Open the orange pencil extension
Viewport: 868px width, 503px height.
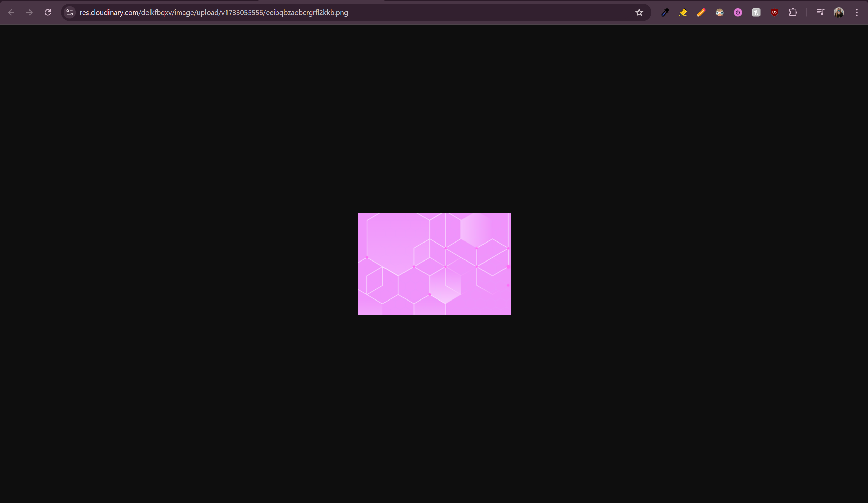[x=701, y=13]
